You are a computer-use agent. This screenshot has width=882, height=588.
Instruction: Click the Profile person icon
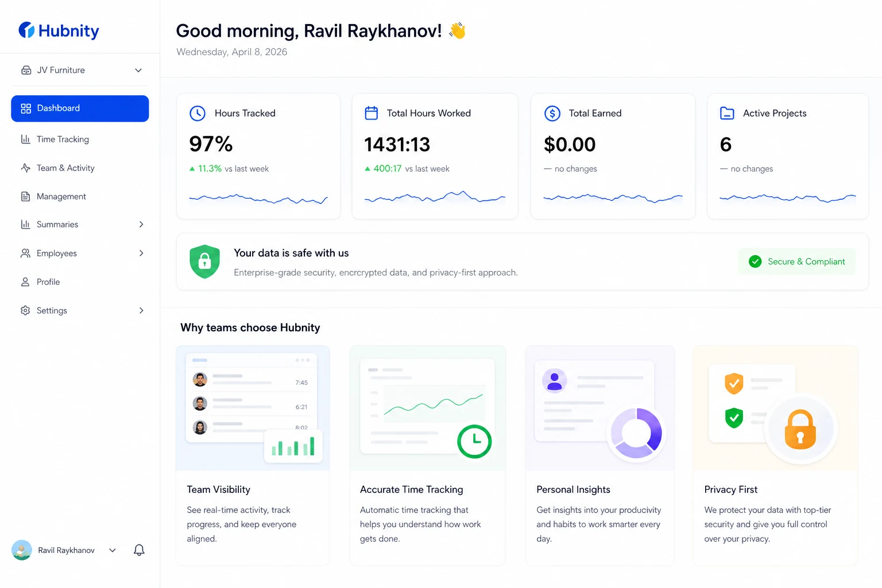pos(26,282)
